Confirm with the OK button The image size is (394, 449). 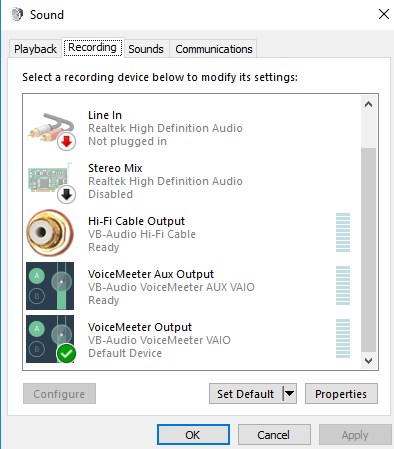(x=193, y=435)
